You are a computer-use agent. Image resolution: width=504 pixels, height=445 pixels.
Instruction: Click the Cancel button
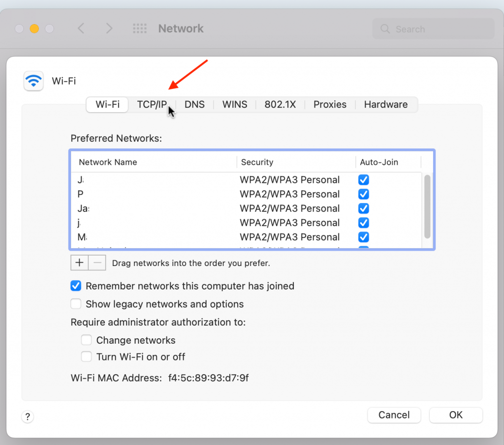(394, 415)
